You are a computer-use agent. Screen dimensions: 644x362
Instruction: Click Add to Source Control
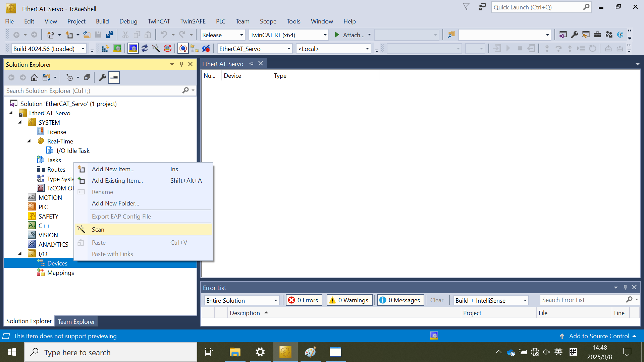point(599,336)
